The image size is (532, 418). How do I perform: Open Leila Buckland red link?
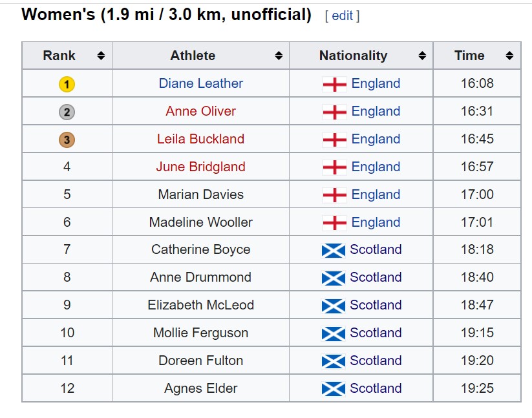pos(201,139)
